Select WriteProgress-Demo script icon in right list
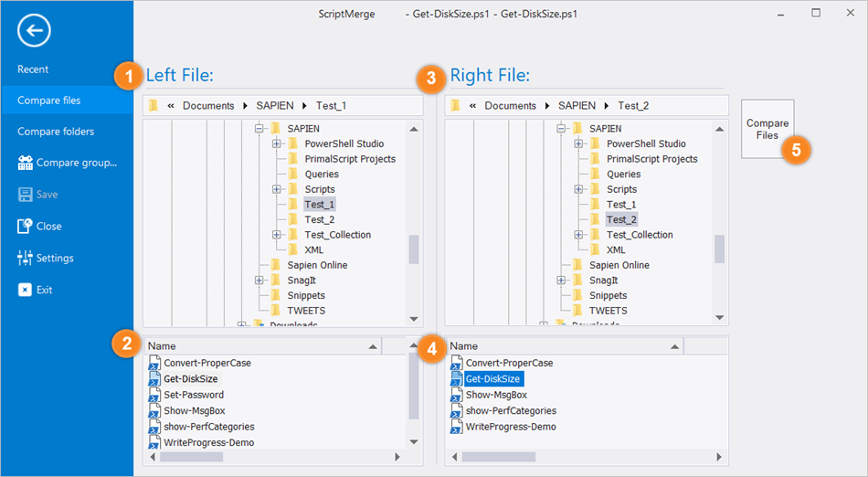Viewport: 868px width, 477px height. [x=456, y=427]
